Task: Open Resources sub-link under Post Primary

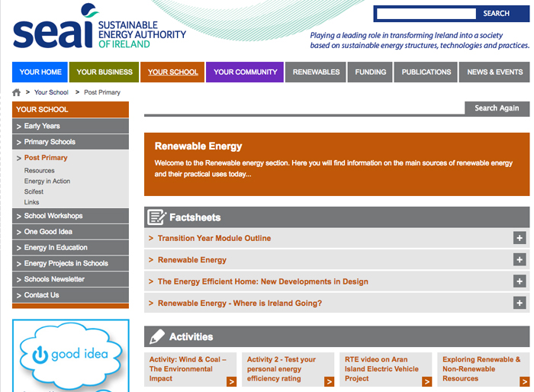Action: 39,171
